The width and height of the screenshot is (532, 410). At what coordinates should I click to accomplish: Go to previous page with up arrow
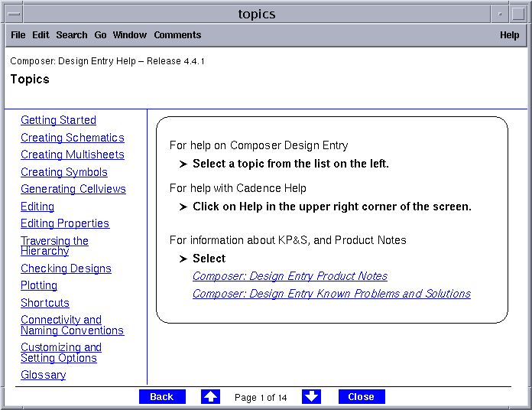[x=210, y=396]
